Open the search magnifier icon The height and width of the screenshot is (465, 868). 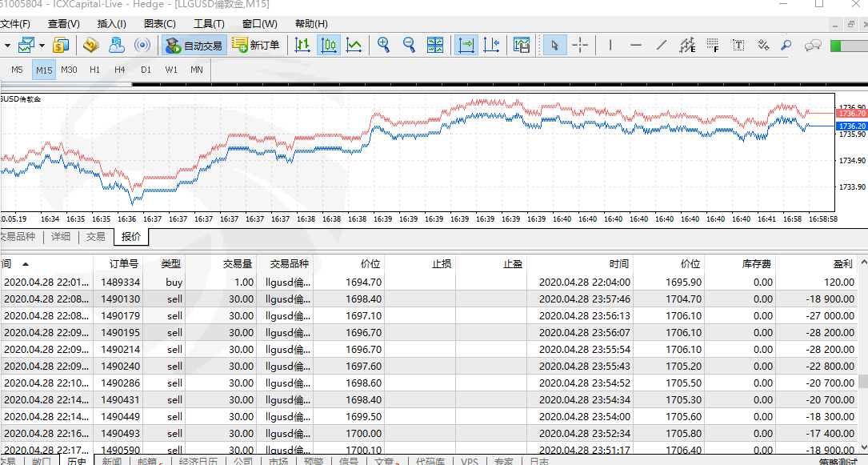786,45
